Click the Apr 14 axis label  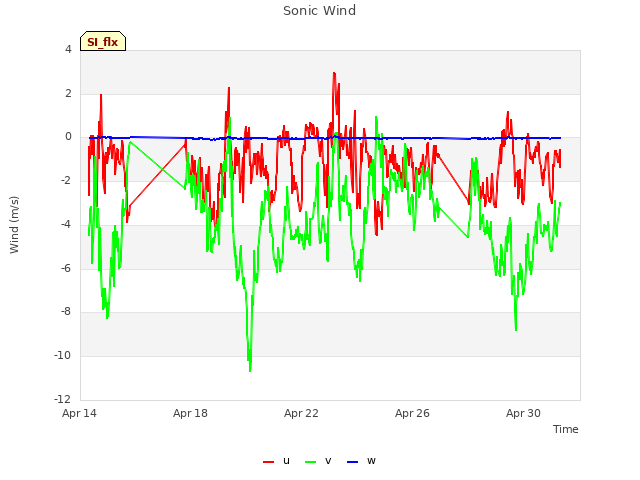[79, 413]
